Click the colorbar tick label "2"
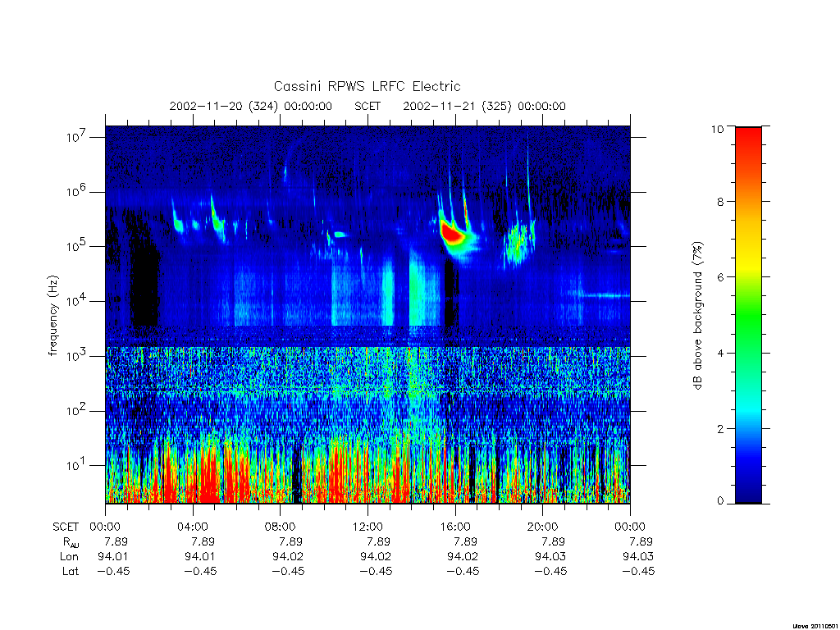This screenshot has height=630, width=840. coord(720,428)
